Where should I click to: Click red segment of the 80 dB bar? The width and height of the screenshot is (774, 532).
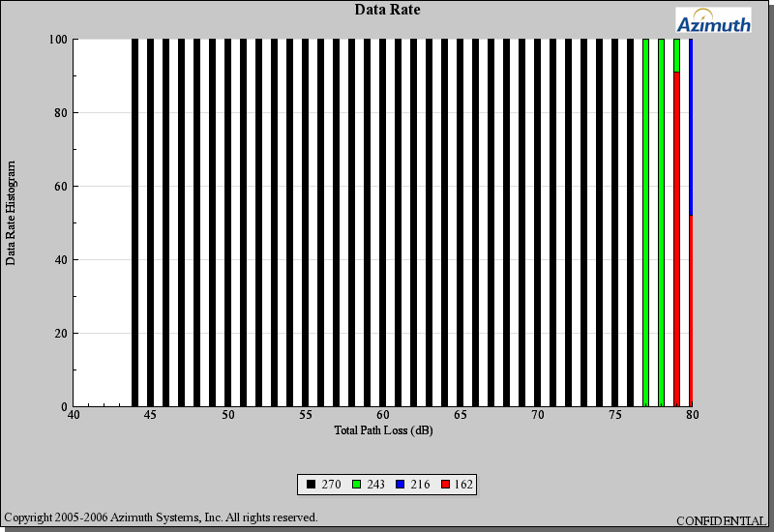click(691, 310)
